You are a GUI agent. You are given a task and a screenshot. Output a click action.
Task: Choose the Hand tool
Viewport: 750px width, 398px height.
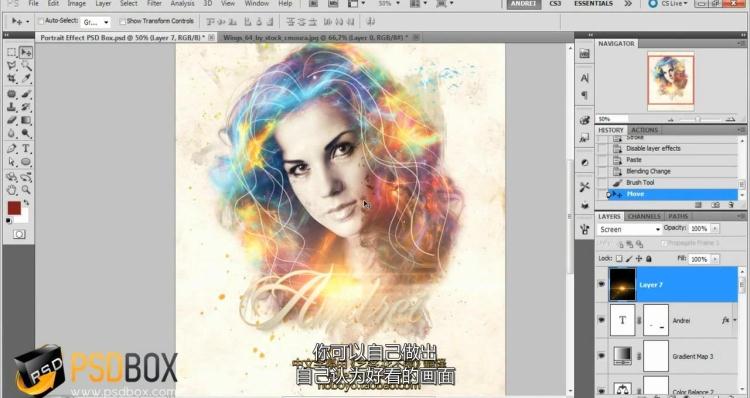(11, 190)
